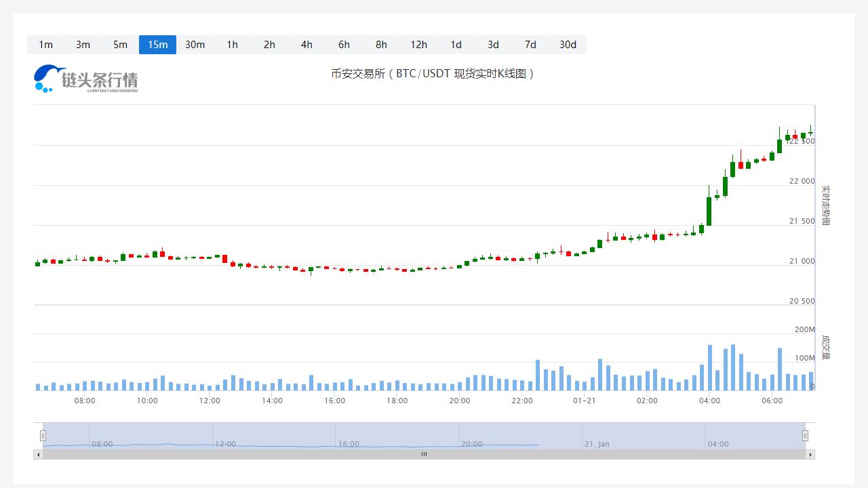This screenshot has width=868, height=488.
Task: Click the 01-21 date axis label
Action: tap(585, 401)
